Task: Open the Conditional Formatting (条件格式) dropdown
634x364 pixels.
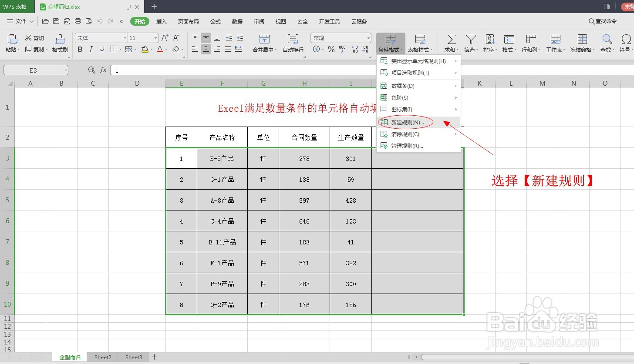Action: pyautogui.click(x=391, y=43)
